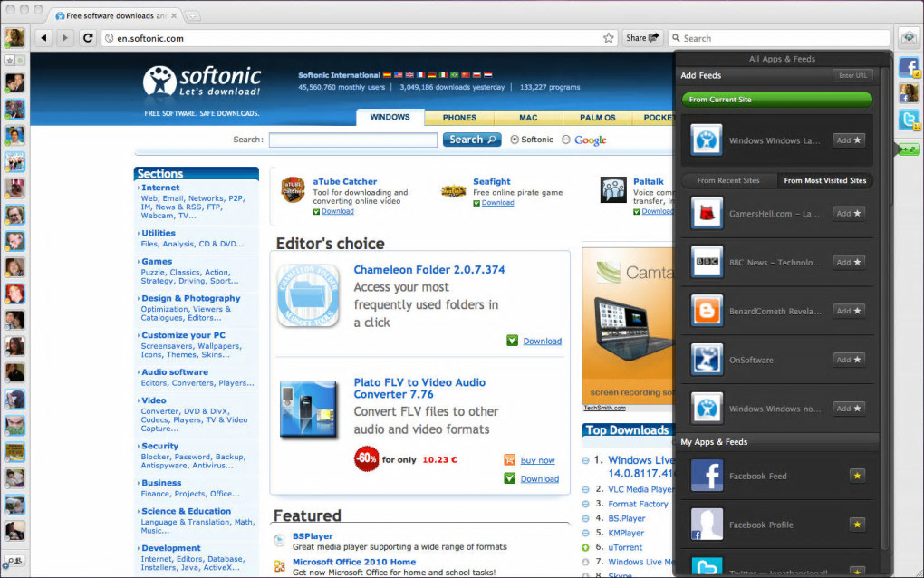Open the Utilities section
Screen dimensions: 924x578
tap(158, 233)
